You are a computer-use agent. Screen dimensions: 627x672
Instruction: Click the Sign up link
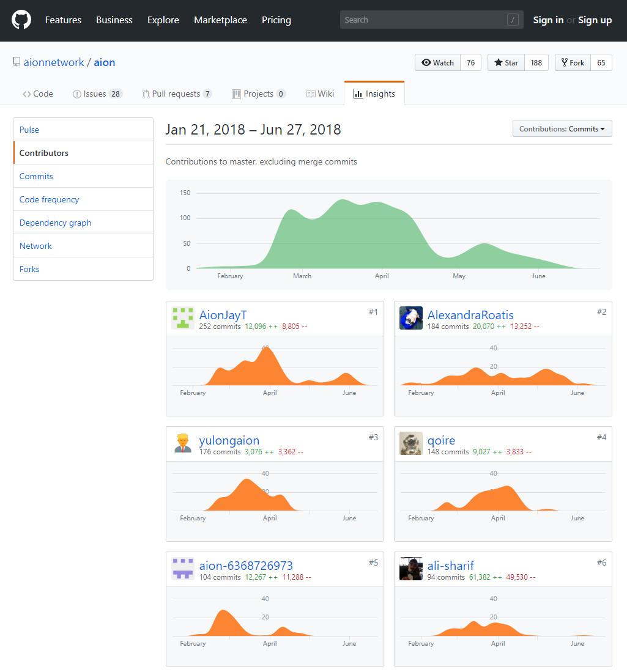pyautogui.click(x=595, y=20)
